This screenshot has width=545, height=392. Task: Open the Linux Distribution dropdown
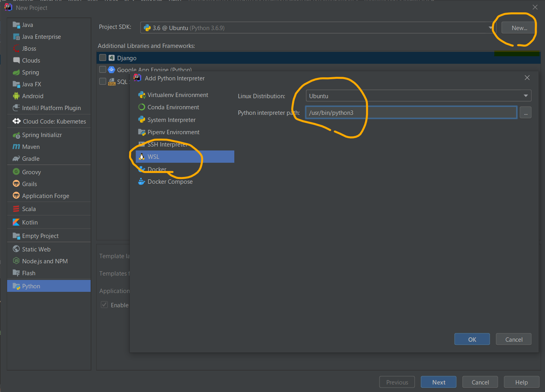click(x=418, y=96)
